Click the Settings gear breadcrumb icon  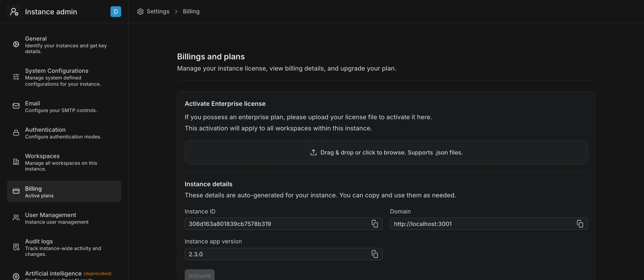click(140, 11)
